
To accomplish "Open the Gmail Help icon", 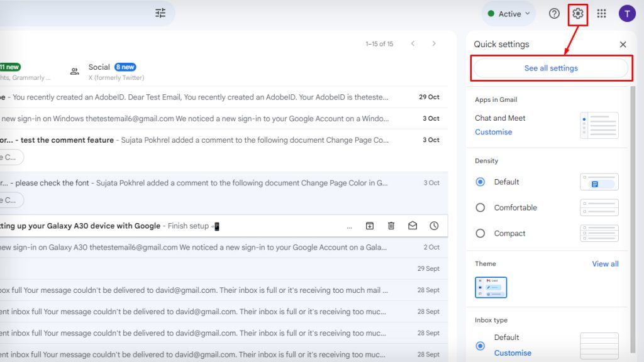I will click(554, 13).
